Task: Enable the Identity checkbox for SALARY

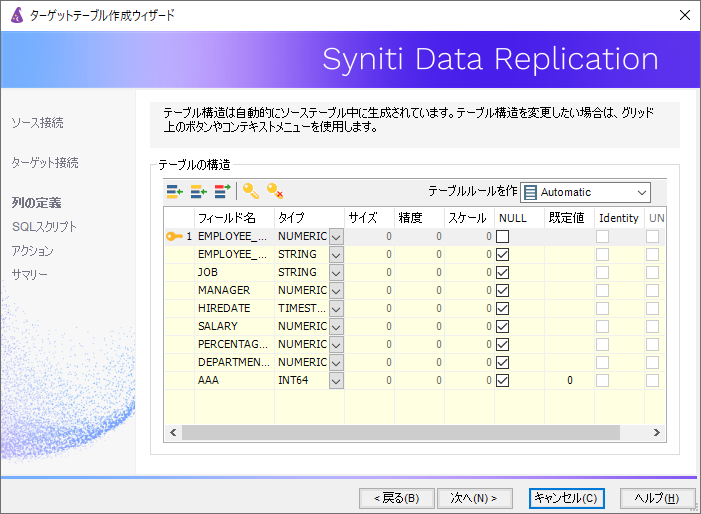Action: click(602, 327)
